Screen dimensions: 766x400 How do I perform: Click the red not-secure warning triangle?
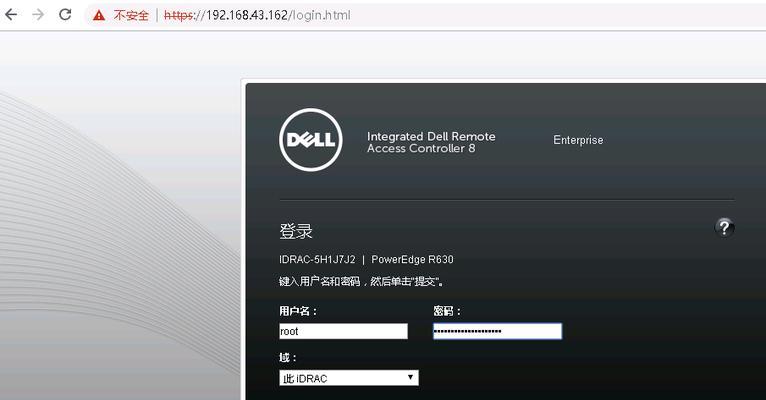pos(99,16)
